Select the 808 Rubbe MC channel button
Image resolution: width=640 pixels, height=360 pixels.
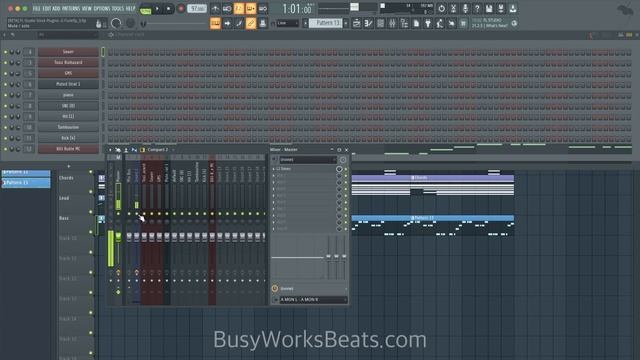(68, 149)
